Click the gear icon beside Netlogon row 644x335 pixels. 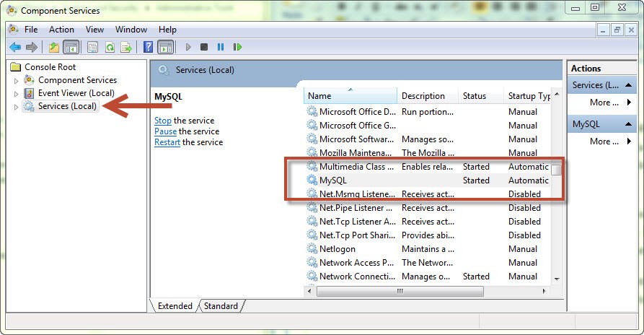[x=312, y=248]
